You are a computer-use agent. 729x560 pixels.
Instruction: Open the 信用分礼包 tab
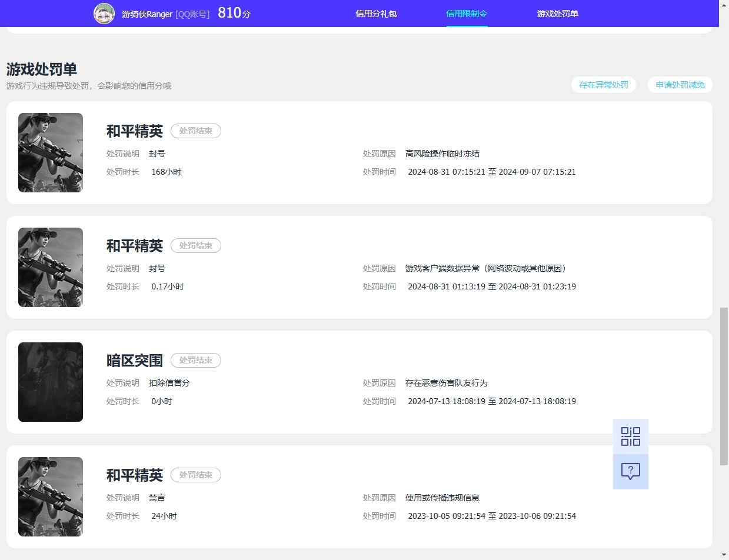[x=376, y=14]
